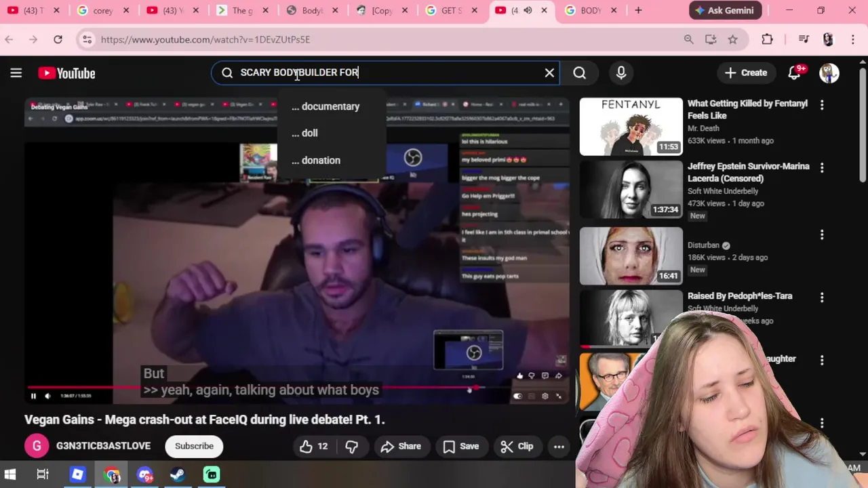Open the player settings gear

pyautogui.click(x=545, y=396)
